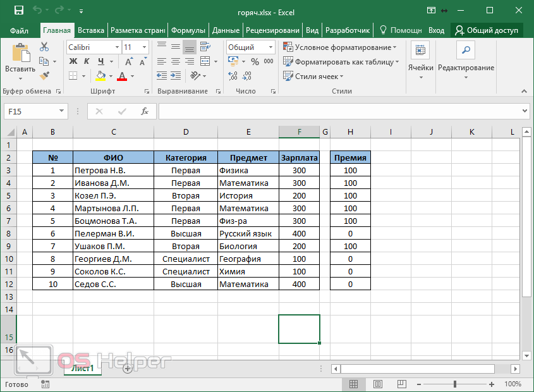Toggle bold formatting (Ж)
Screen dimensions: 534x392
coord(73,61)
